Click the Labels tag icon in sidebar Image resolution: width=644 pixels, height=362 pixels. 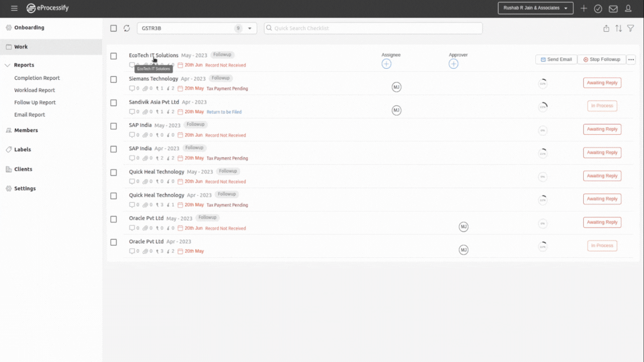click(9, 149)
